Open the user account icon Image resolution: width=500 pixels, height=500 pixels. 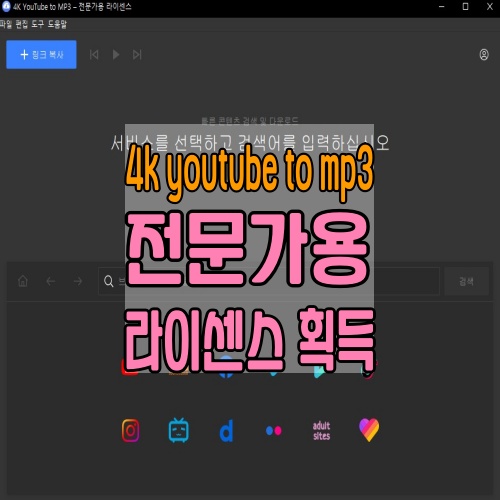coord(484,55)
